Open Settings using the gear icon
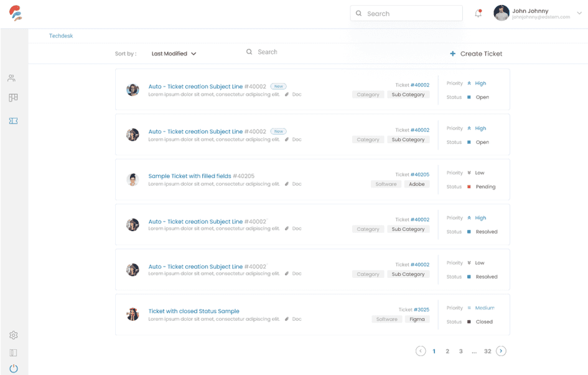This screenshot has width=588, height=375. tap(13, 335)
